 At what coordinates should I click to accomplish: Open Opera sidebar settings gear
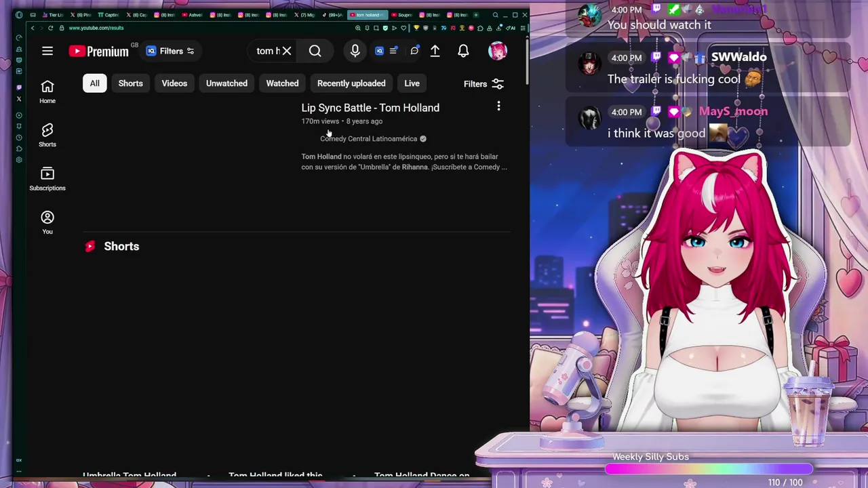[x=19, y=159]
